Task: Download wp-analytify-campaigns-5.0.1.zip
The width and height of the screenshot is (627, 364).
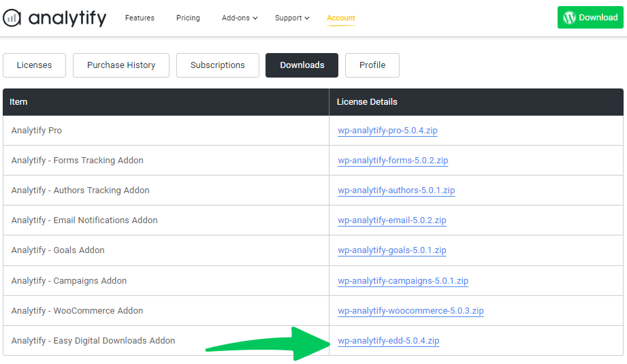Action: [403, 281]
